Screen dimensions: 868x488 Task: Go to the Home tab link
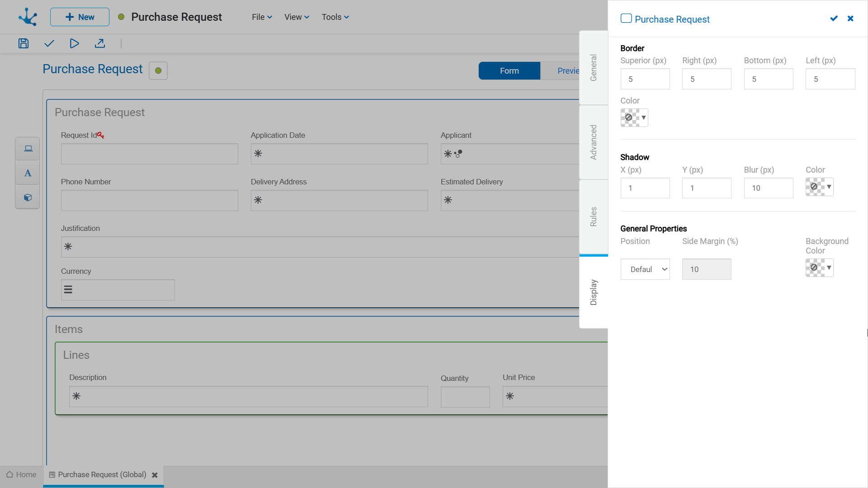[x=21, y=475]
